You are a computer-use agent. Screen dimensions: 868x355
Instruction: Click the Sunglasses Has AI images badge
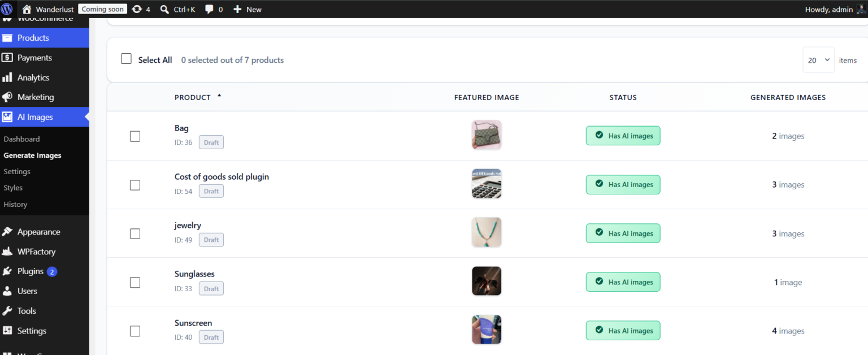tap(623, 282)
